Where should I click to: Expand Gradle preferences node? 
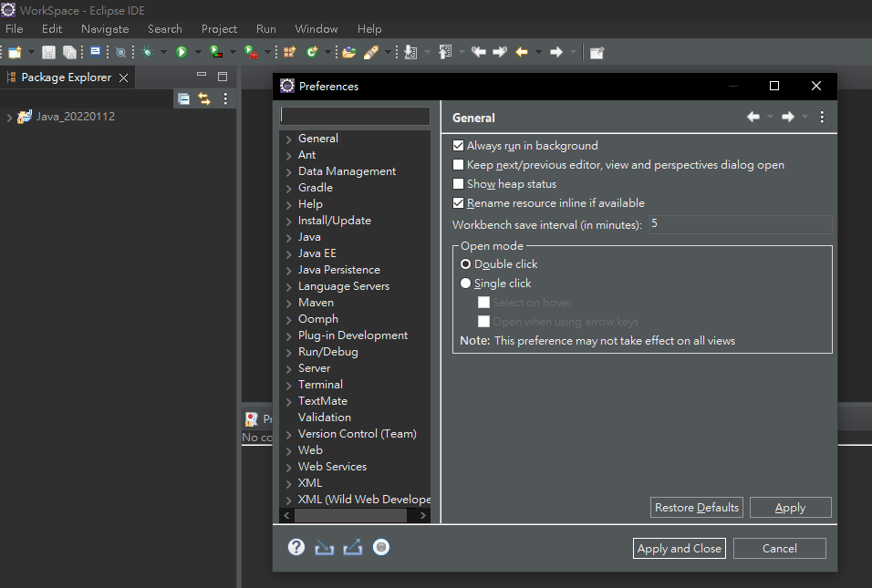[288, 189]
